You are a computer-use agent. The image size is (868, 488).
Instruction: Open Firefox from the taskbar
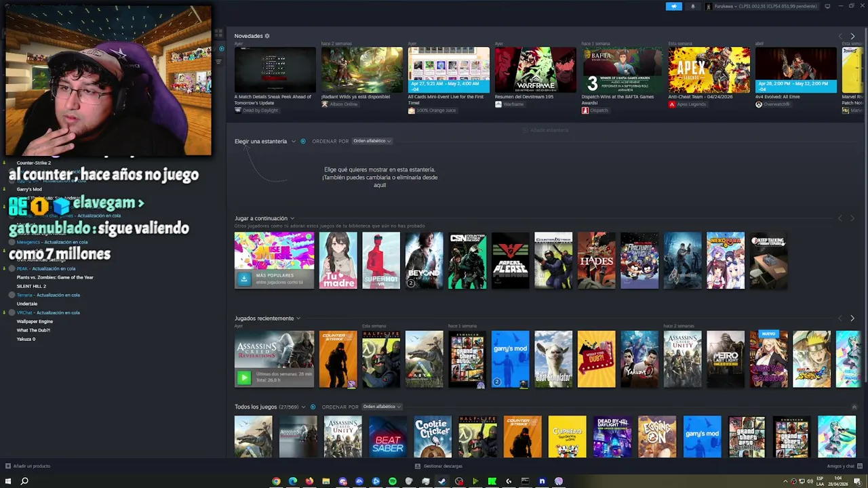tap(309, 481)
